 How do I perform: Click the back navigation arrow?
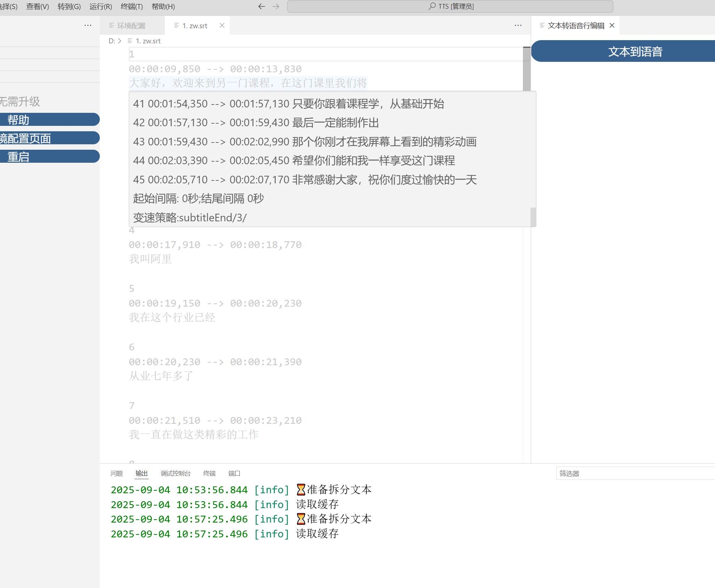pyautogui.click(x=261, y=7)
